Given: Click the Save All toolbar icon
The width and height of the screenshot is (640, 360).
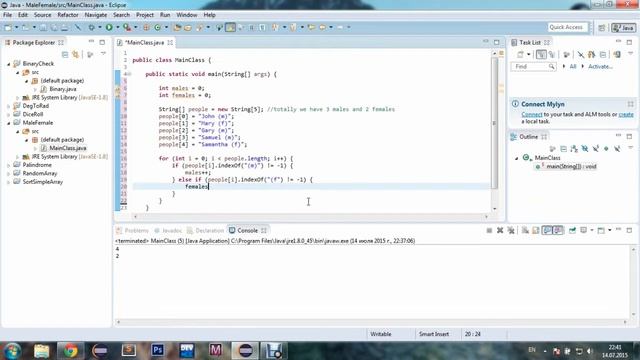Looking at the screenshot, I should coord(53,27).
